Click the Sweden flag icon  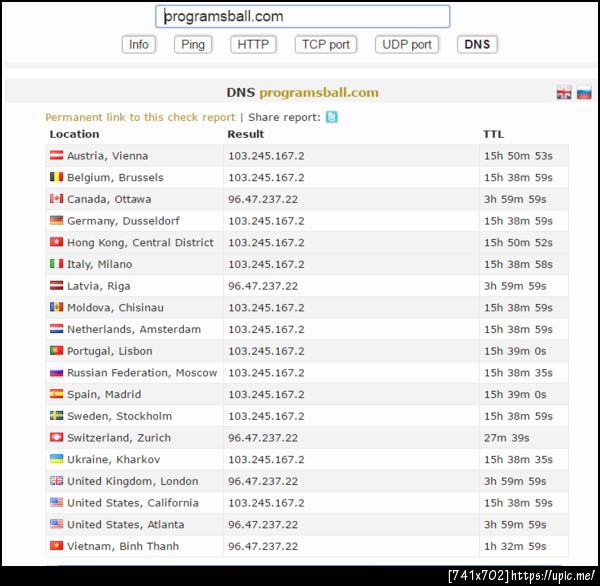tap(57, 415)
